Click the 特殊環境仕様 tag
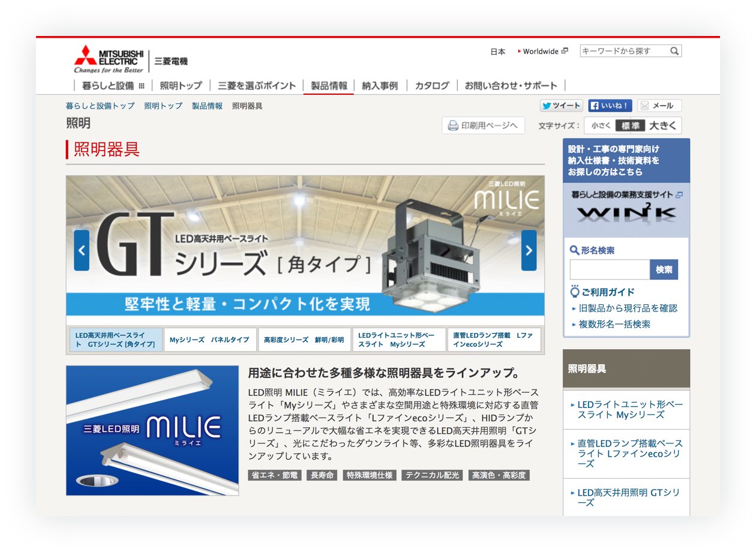 (x=370, y=475)
